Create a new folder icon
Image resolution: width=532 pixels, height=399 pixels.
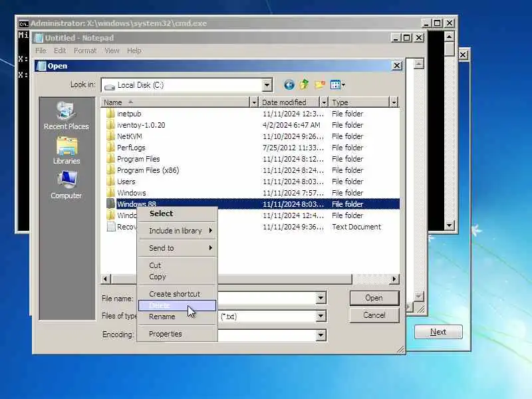[x=320, y=85]
